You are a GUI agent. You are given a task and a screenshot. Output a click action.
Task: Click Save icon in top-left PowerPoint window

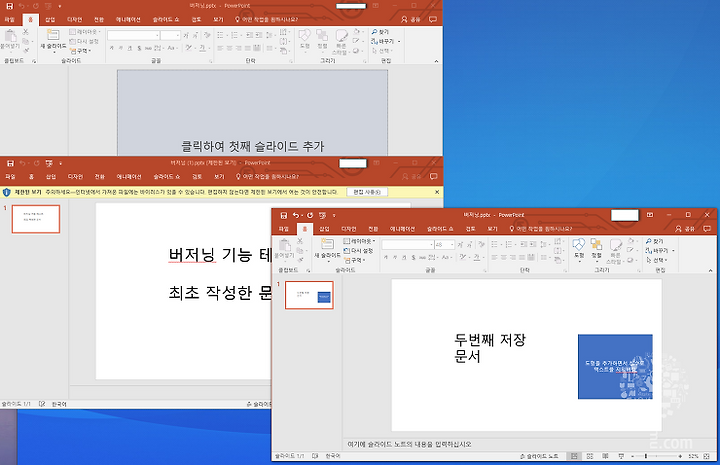point(9,6)
